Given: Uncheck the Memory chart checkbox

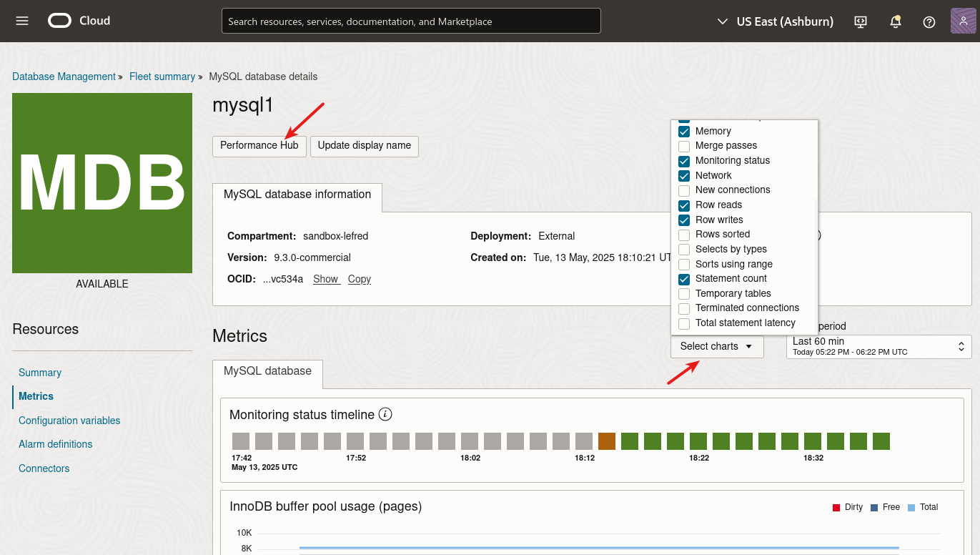Looking at the screenshot, I should click(684, 132).
